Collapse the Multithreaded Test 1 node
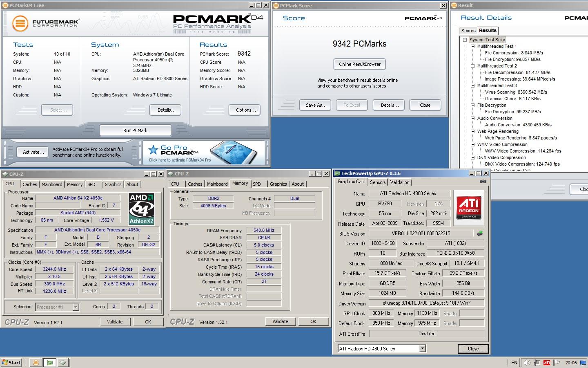Screen dimensions: 588x368 pos(473,46)
